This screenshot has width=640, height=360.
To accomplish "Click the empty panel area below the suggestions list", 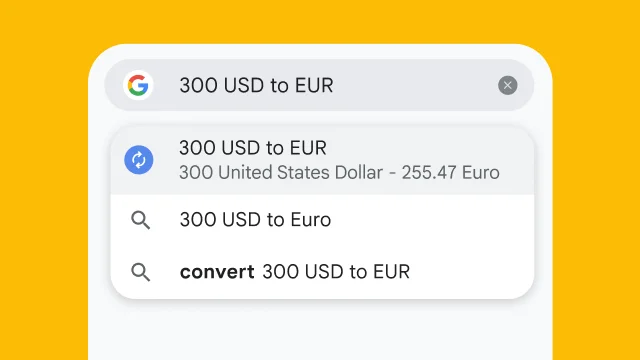I will pos(320,331).
